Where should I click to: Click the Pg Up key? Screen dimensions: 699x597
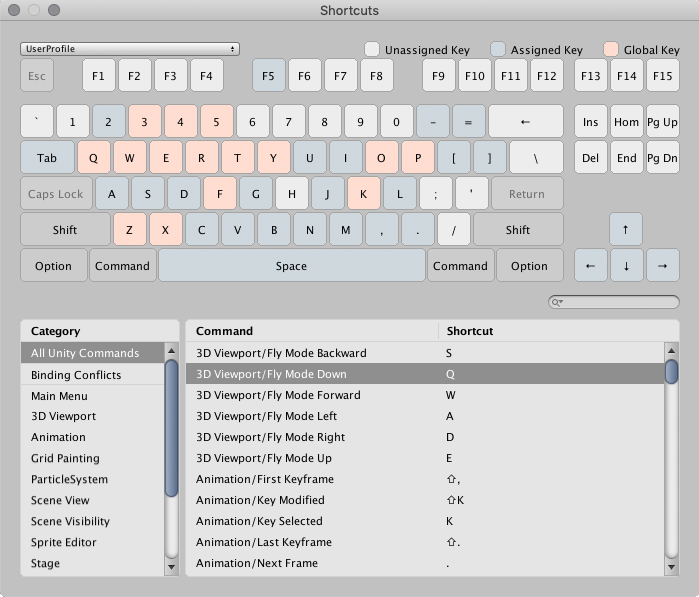(x=663, y=121)
